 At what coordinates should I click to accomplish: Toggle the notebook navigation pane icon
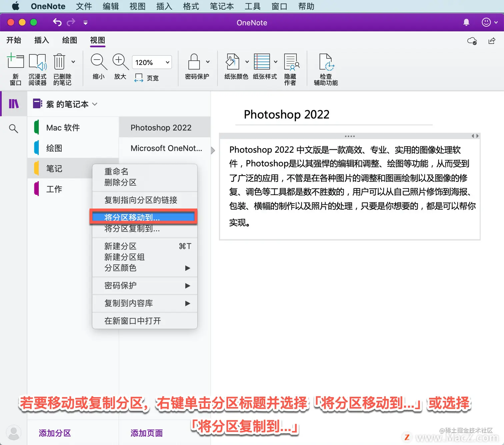[x=14, y=104]
